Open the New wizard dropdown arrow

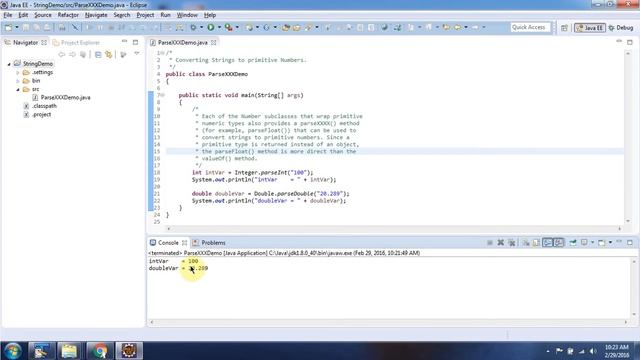tap(17, 27)
